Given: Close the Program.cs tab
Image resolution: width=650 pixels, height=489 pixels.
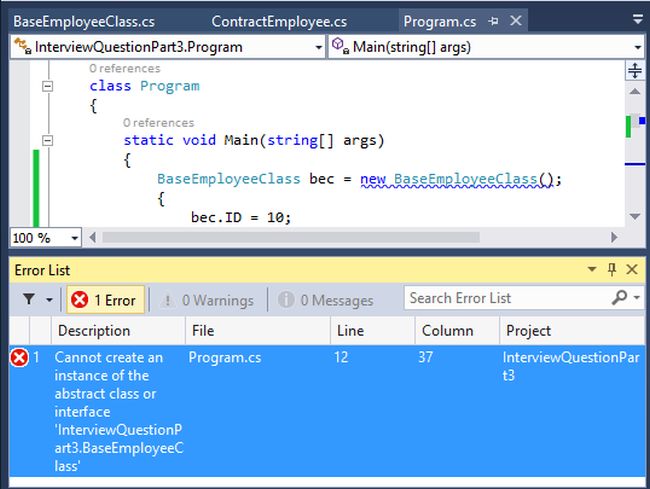Looking at the screenshot, I should 516,20.
